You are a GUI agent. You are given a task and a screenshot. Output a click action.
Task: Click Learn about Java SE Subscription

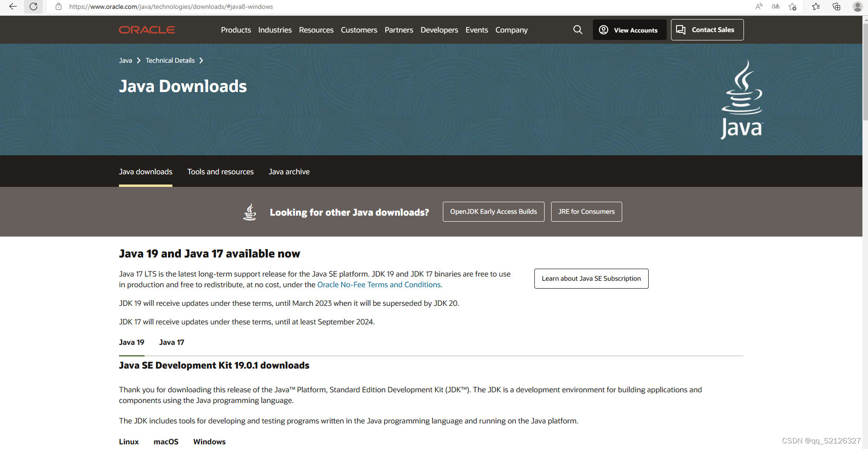(x=591, y=278)
